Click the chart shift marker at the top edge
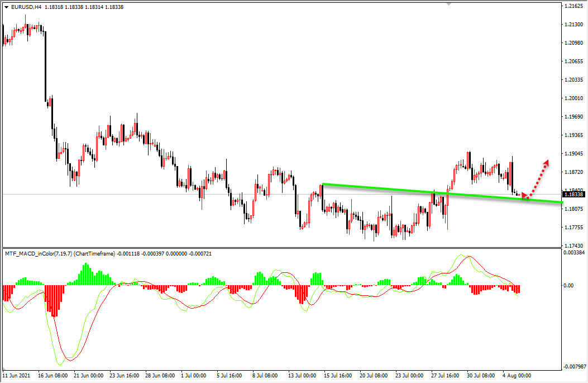 pyautogui.click(x=448, y=4)
